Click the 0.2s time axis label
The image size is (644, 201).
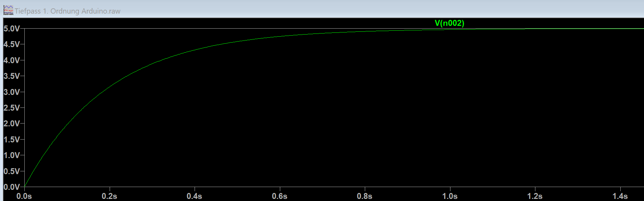[109, 196]
